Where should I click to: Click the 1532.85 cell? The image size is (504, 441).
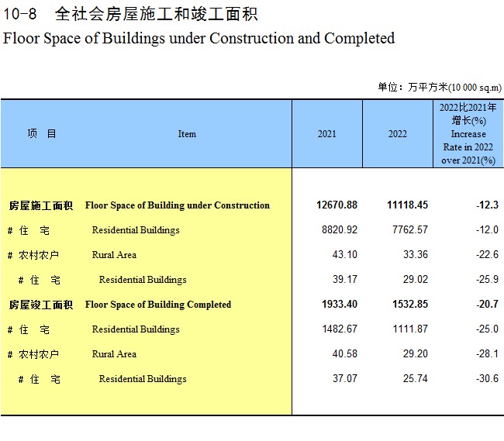pos(410,304)
